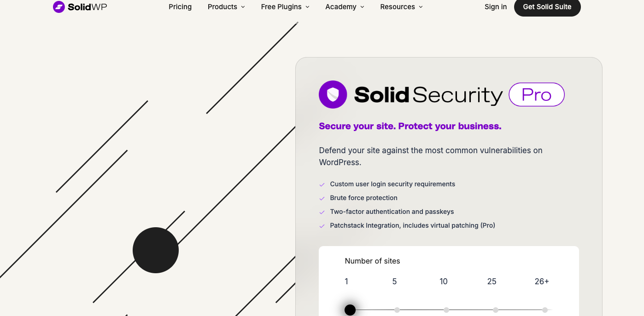
Task: Open the Resources navigation menu
Action: click(x=401, y=7)
